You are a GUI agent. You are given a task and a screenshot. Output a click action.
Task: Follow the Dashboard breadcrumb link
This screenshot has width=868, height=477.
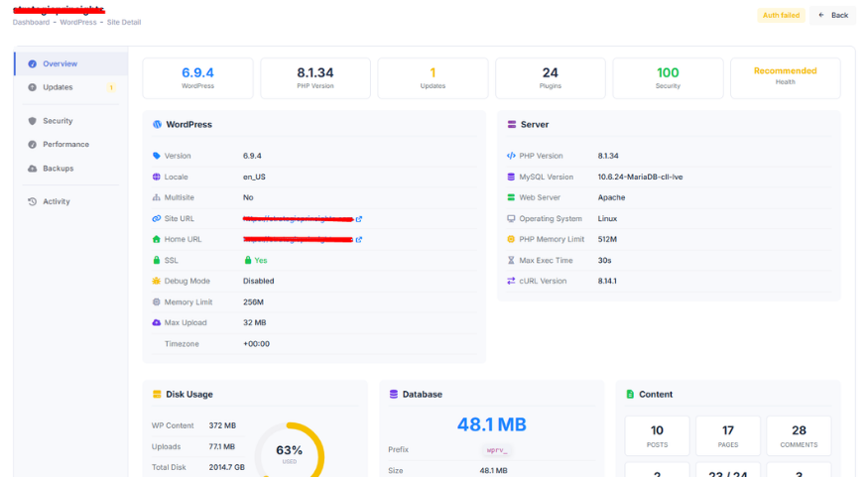31,22
